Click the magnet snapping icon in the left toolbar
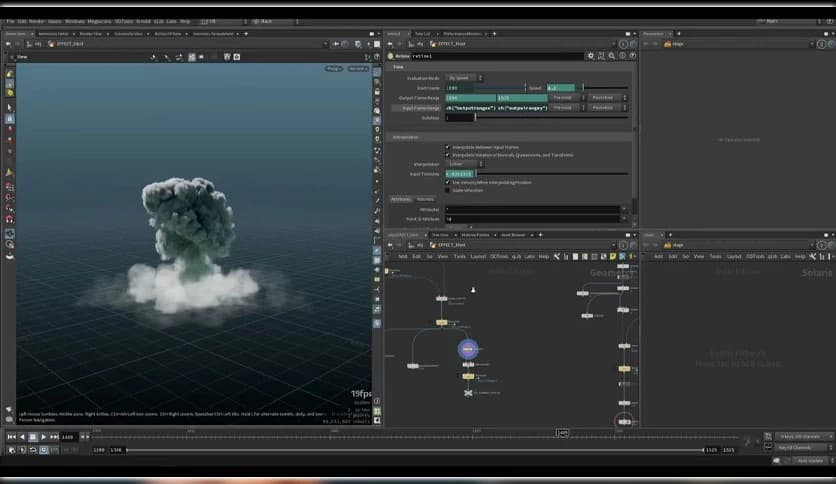 click(x=10, y=219)
